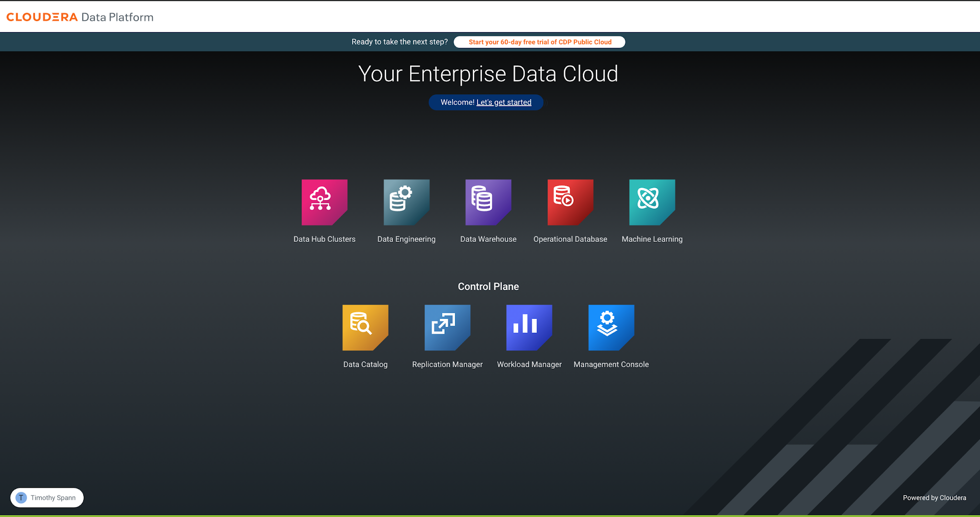Open the Data Catalog orange icon
980x517 pixels.
(x=365, y=327)
